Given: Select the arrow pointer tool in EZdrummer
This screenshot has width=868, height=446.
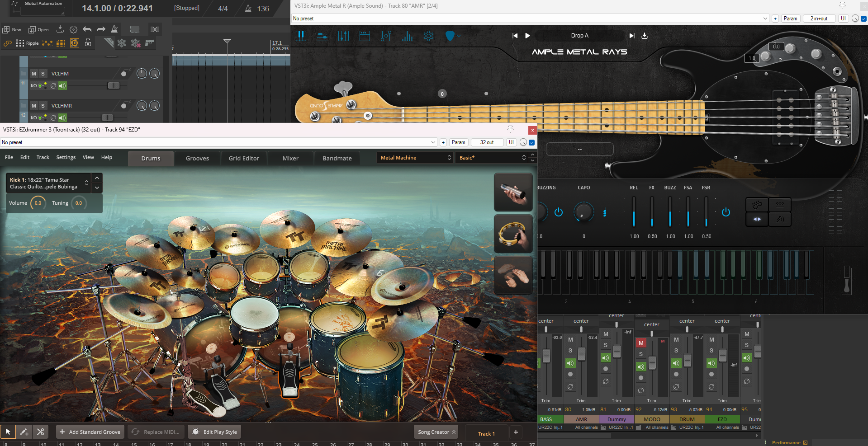Looking at the screenshot, I should (x=8, y=432).
